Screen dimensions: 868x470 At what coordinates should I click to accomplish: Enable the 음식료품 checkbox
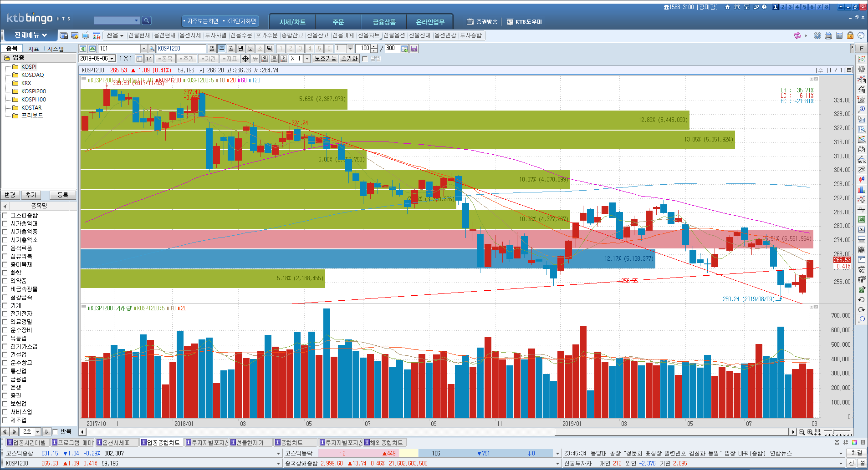pyautogui.click(x=5, y=248)
